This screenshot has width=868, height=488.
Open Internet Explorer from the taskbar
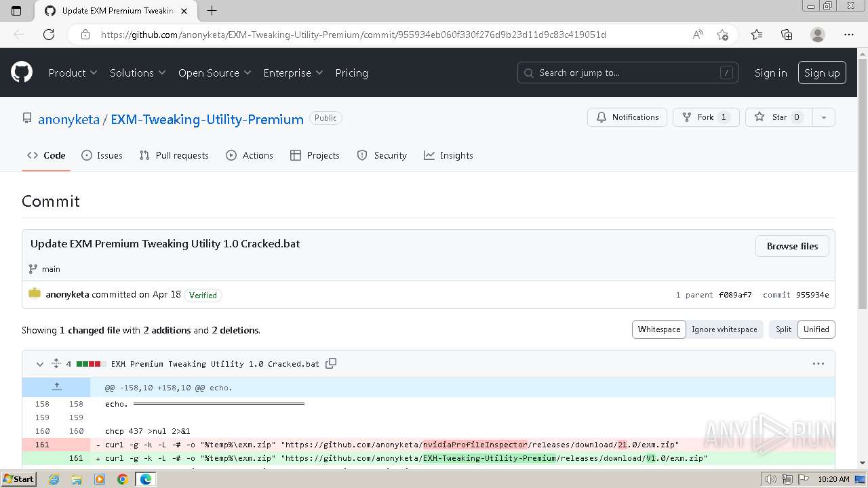(54, 479)
